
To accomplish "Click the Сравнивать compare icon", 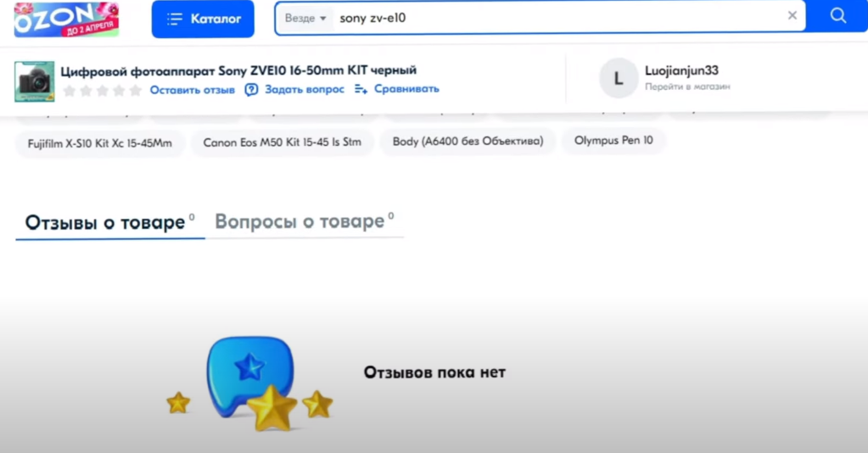I will coord(361,89).
